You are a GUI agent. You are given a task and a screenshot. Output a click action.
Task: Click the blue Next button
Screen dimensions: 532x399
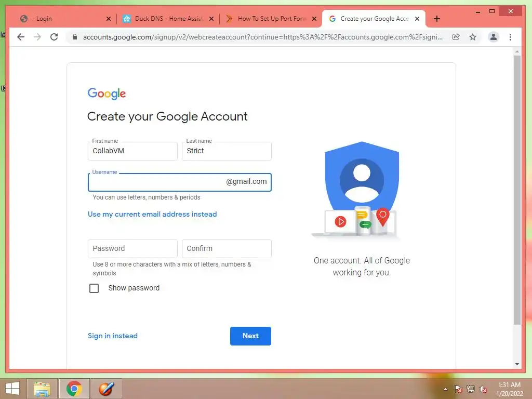250,336
